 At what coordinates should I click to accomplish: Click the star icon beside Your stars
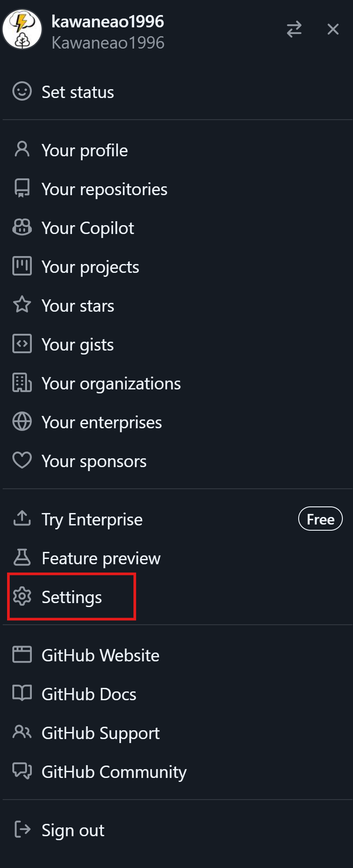(22, 305)
